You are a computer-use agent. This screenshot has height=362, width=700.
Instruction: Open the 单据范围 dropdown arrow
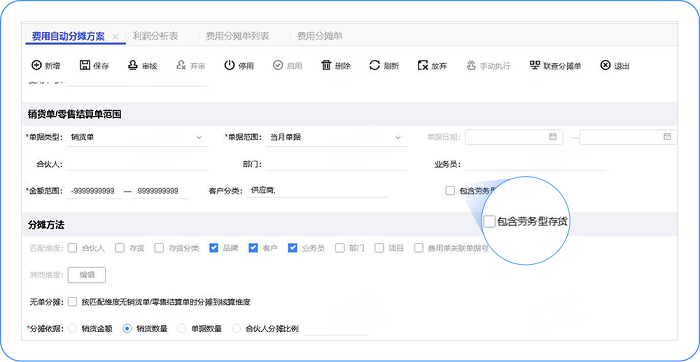pyautogui.click(x=398, y=137)
